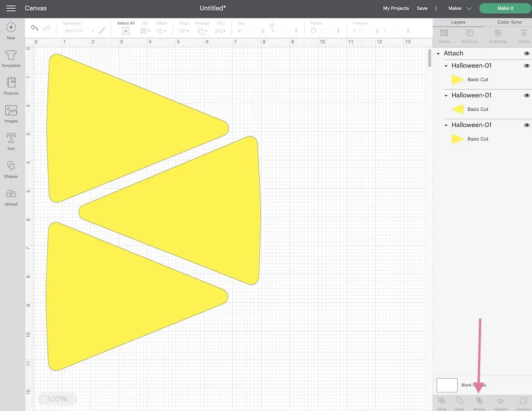Open the Maker machine dropdown
The image size is (532, 411).
pyautogui.click(x=460, y=8)
